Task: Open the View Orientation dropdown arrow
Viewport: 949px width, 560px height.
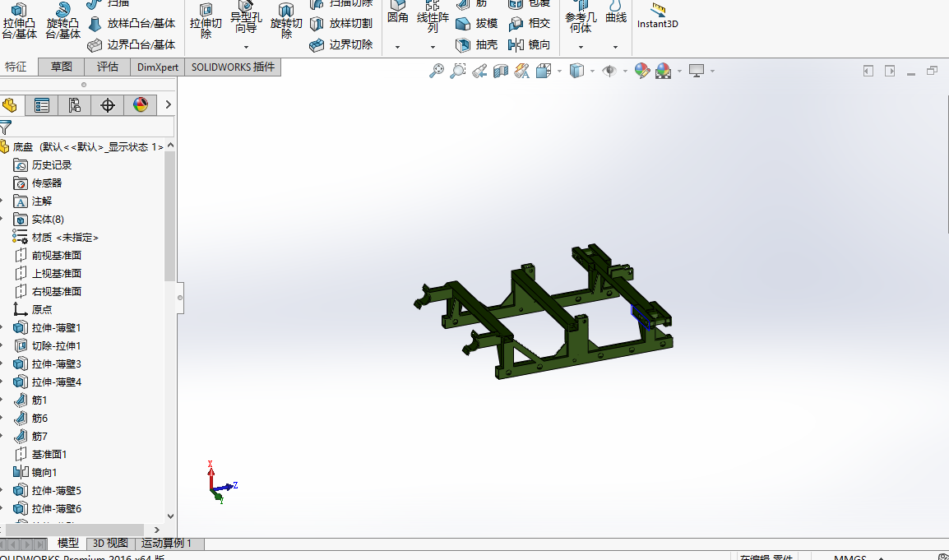Action: coord(559,72)
